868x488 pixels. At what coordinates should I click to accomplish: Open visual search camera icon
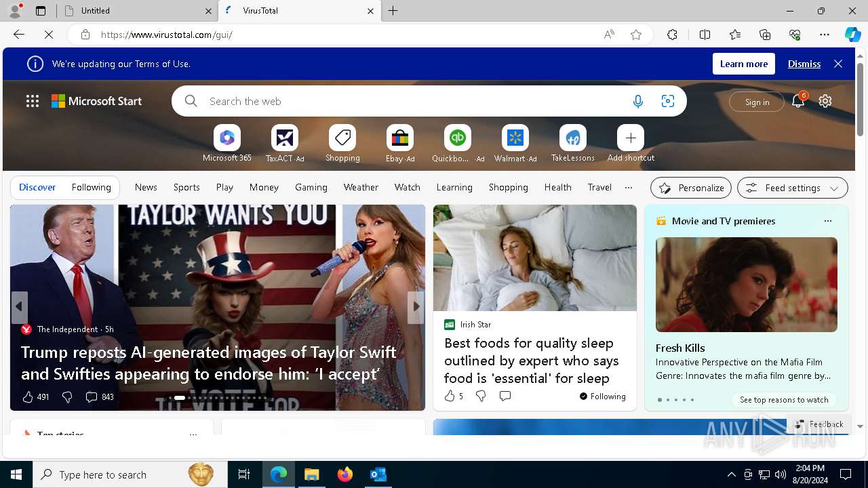coord(668,102)
